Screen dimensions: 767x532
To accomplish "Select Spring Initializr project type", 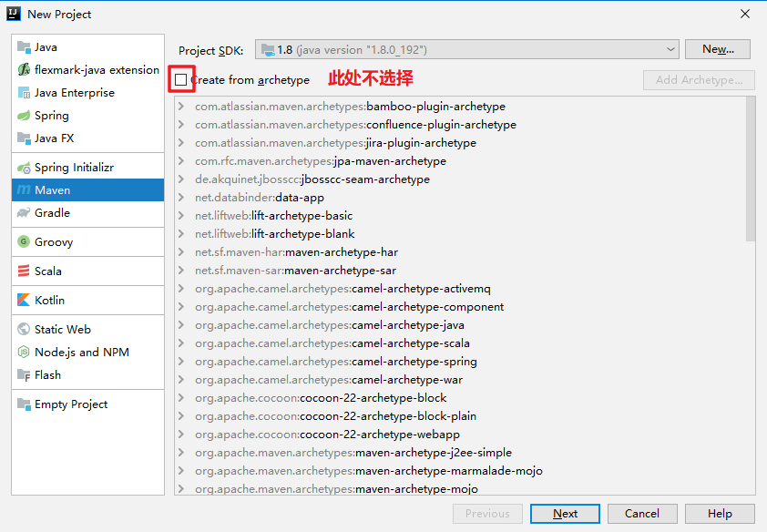I will pyautogui.click(x=88, y=168).
